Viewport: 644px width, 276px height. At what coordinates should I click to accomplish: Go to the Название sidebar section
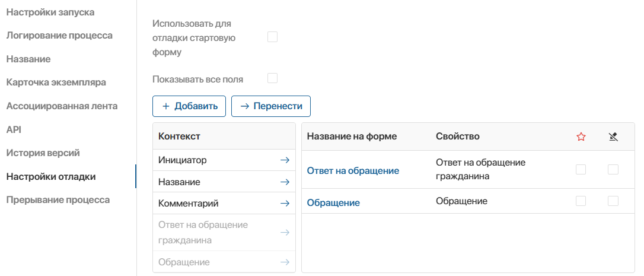[x=28, y=59]
